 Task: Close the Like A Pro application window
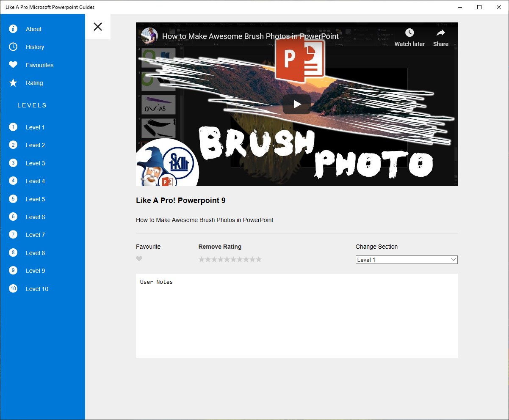tap(499, 7)
